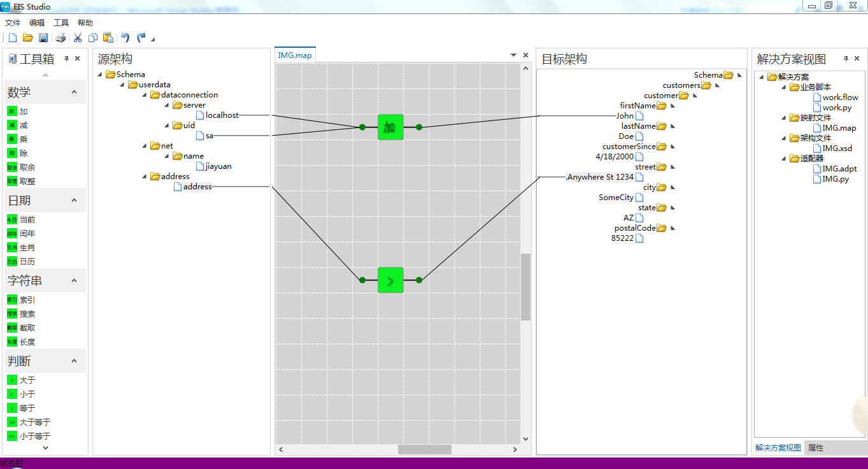The image size is (868, 469).
Task: Click the canvas vertical scrollbar thumb
Action: [525, 287]
